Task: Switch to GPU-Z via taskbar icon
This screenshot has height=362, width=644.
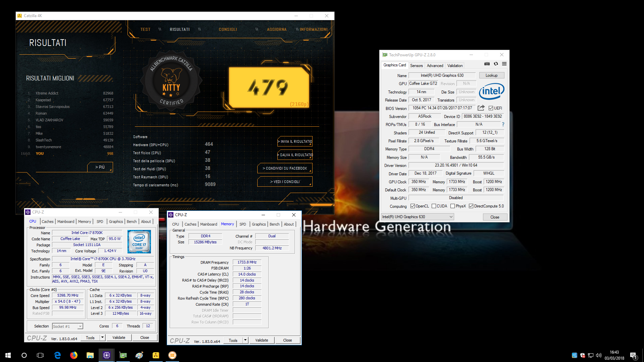Action: 123,355
